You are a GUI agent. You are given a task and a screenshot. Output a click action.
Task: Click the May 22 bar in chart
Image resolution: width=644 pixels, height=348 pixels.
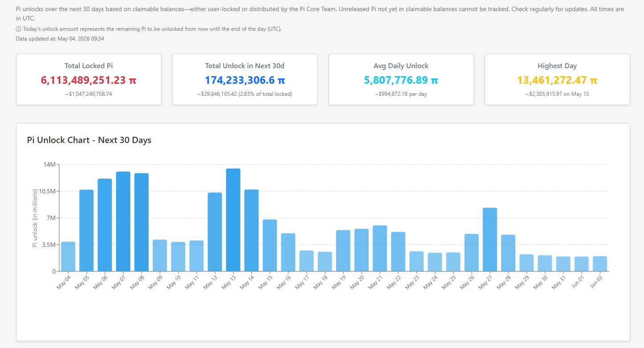(x=398, y=251)
